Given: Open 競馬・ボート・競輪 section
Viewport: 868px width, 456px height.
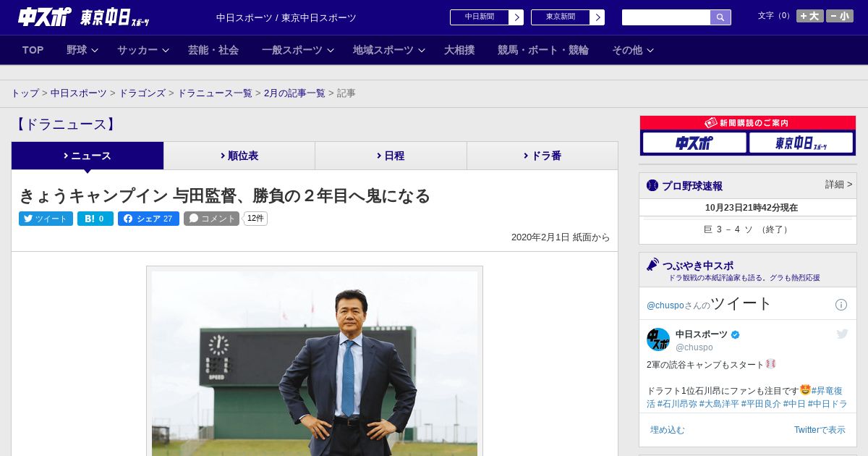Looking at the screenshot, I should (543, 50).
